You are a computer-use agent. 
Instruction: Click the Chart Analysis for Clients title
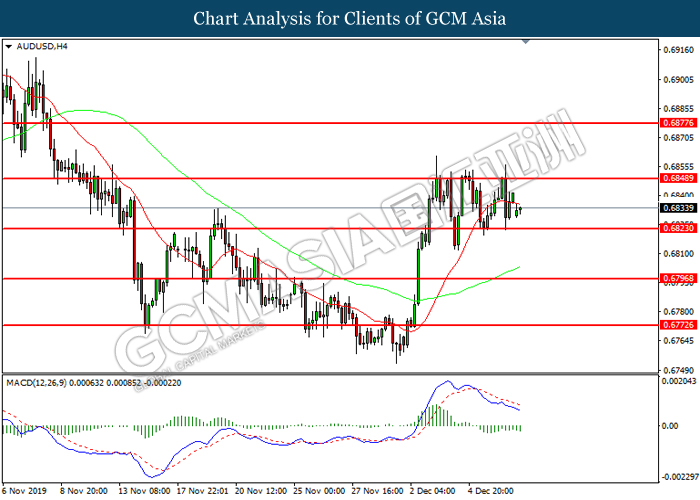(350, 19)
